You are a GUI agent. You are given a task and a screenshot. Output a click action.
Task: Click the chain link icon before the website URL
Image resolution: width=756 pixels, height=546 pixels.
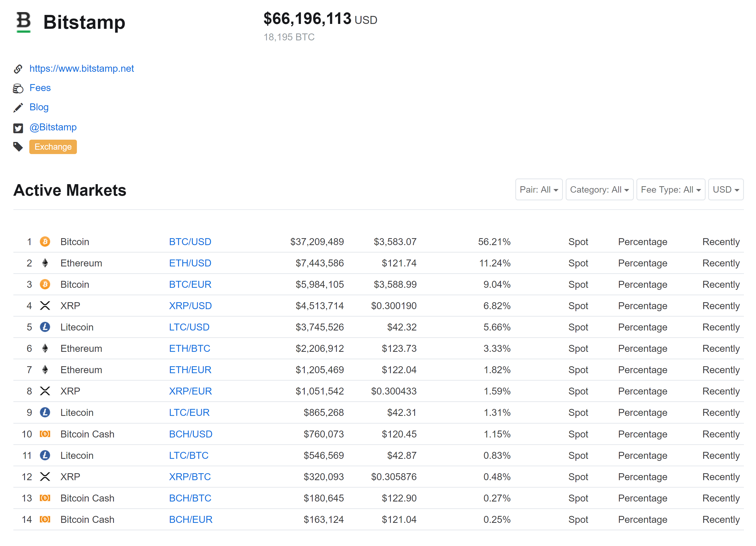18,69
